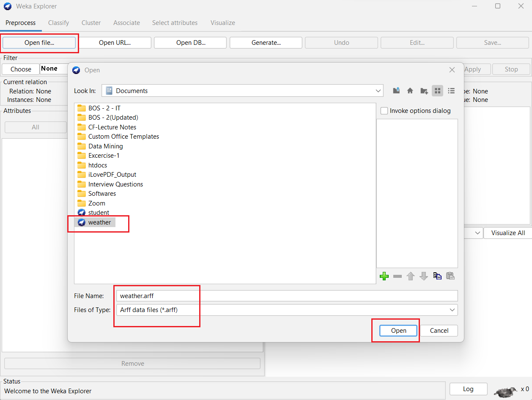Go up one folder level in Open dialog
This screenshot has height=400, width=532.
(x=396, y=90)
